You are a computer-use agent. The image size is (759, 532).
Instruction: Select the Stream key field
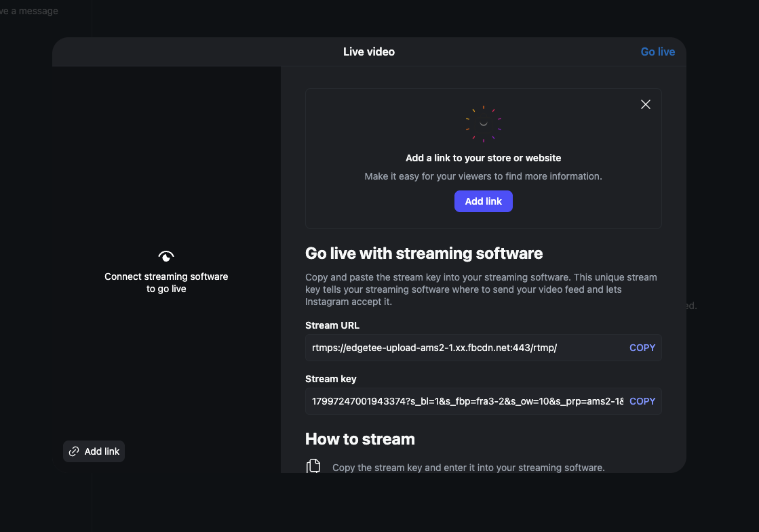(483, 401)
